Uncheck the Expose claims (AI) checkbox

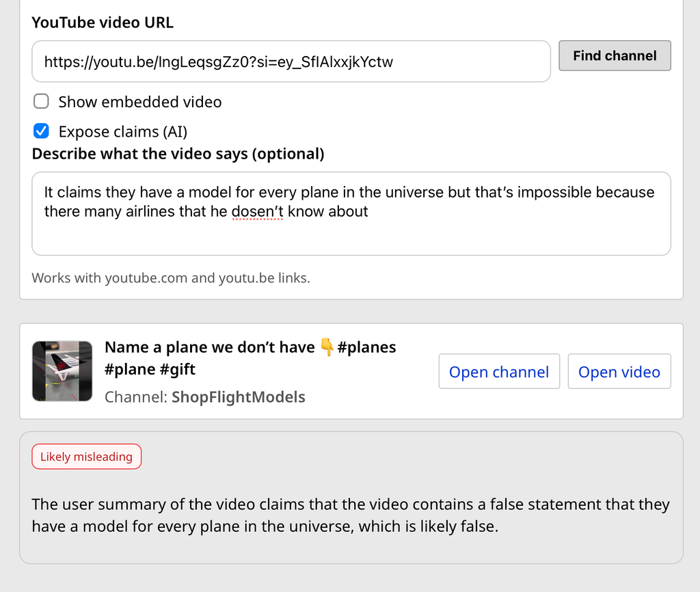point(42,131)
